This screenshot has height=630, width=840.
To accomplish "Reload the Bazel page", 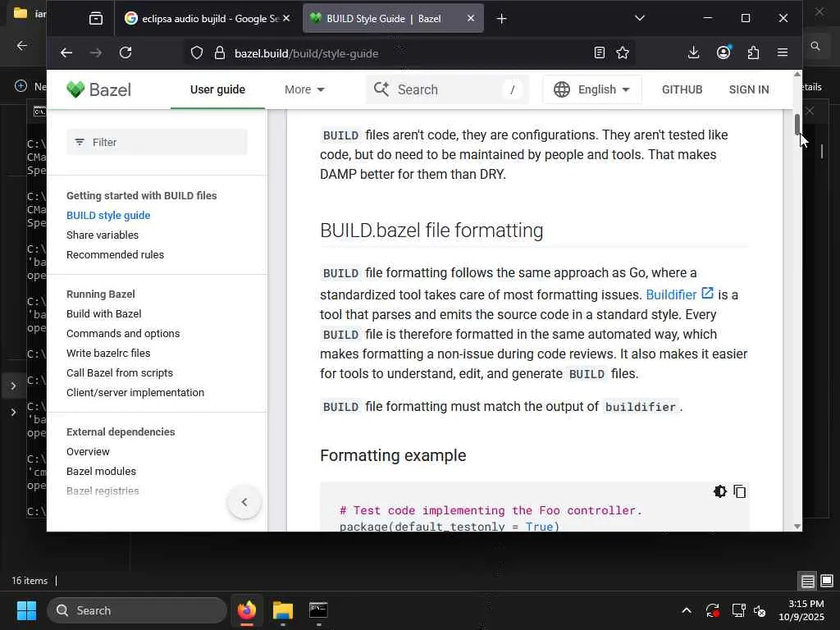I will [126, 52].
